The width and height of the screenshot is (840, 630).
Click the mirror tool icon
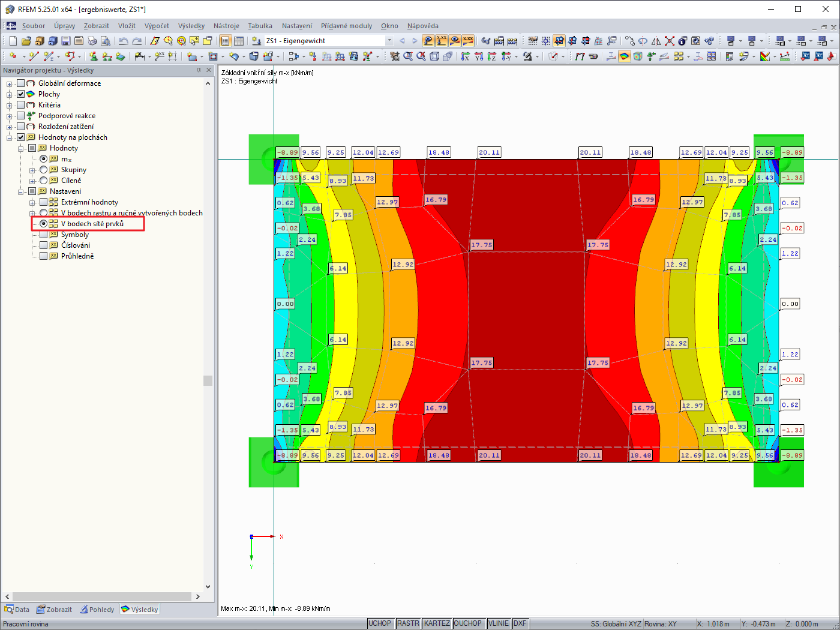656,41
